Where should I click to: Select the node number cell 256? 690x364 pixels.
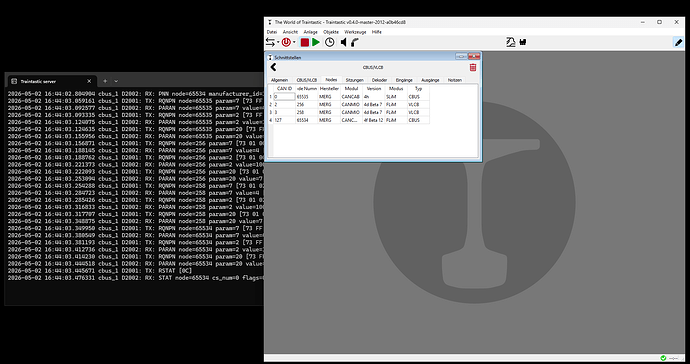(307, 104)
